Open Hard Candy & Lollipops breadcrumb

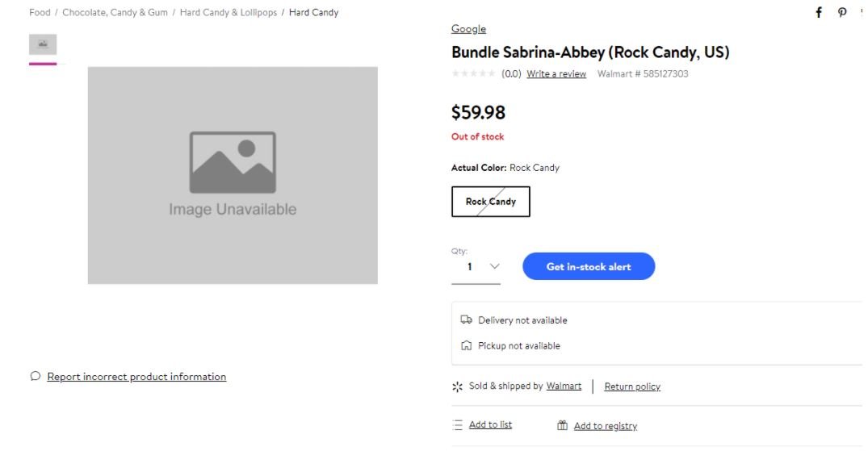pos(228,13)
